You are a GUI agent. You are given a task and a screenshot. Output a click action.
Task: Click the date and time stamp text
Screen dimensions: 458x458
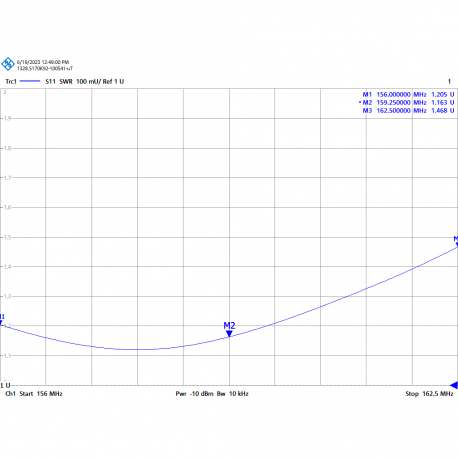pos(43,62)
